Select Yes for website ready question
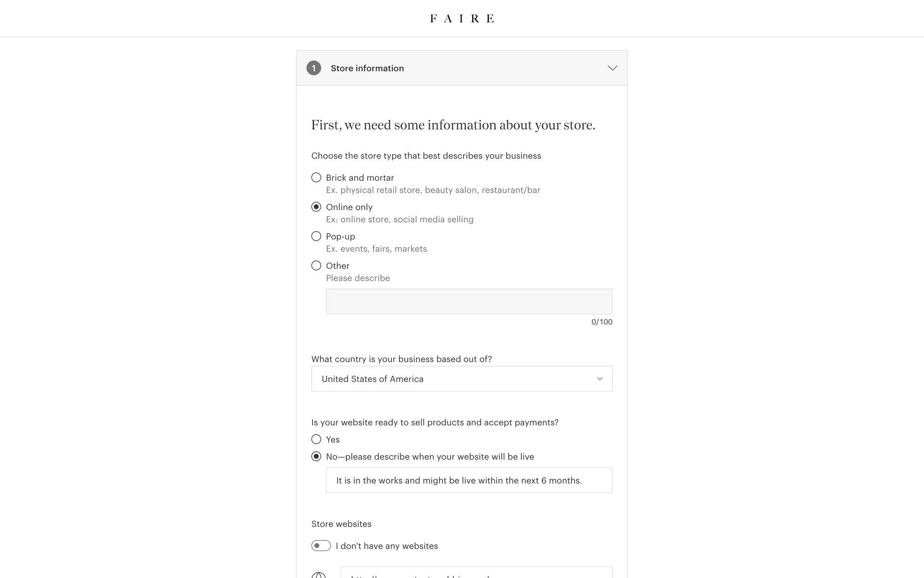 [316, 439]
